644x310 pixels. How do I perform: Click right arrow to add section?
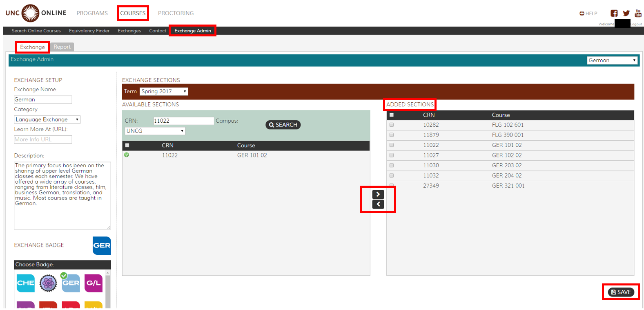pyautogui.click(x=378, y=194)
